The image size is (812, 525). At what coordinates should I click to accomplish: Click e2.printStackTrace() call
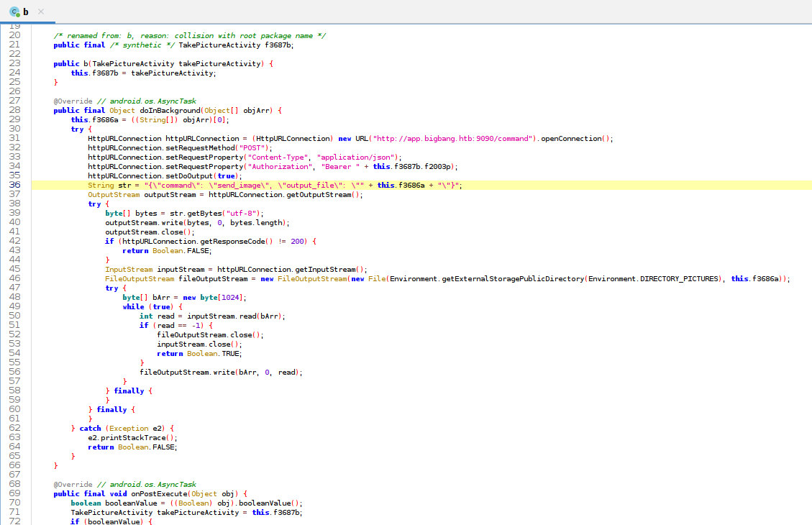(132, 438)
